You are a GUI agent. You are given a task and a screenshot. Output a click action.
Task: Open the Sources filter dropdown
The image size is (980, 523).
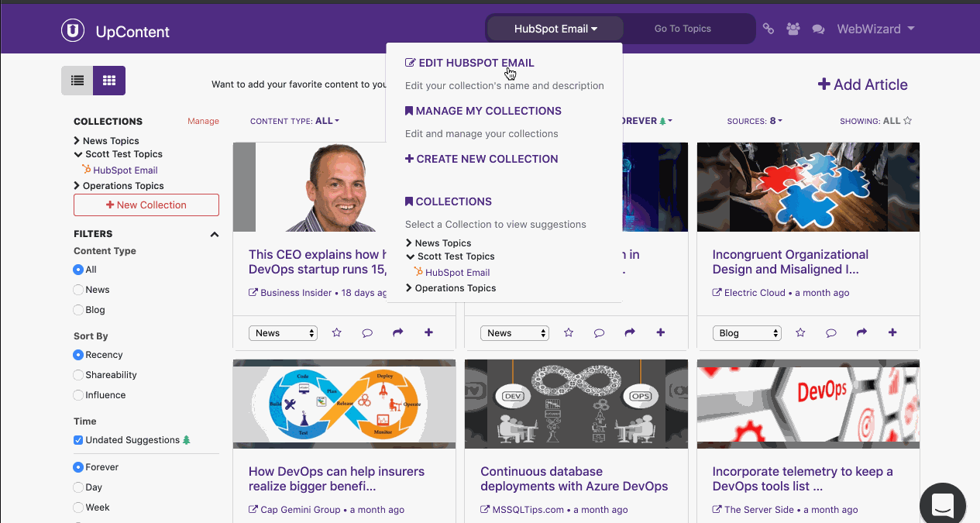coord(754,121)
